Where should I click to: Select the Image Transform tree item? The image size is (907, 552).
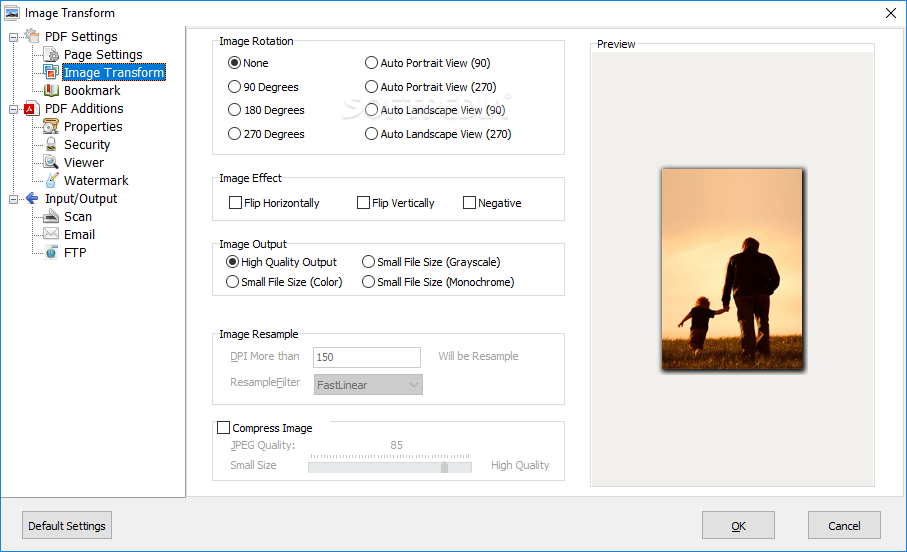(x=114, y=72)
